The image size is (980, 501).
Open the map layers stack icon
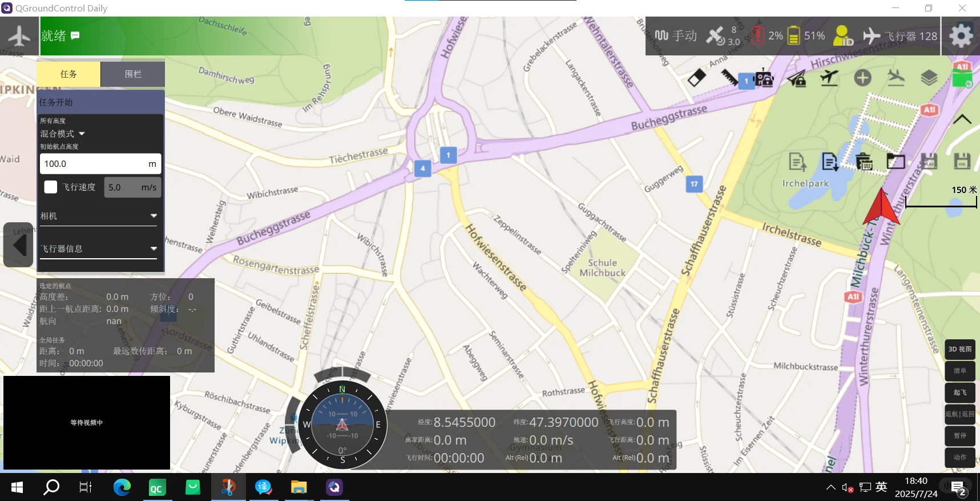point(929,78)
